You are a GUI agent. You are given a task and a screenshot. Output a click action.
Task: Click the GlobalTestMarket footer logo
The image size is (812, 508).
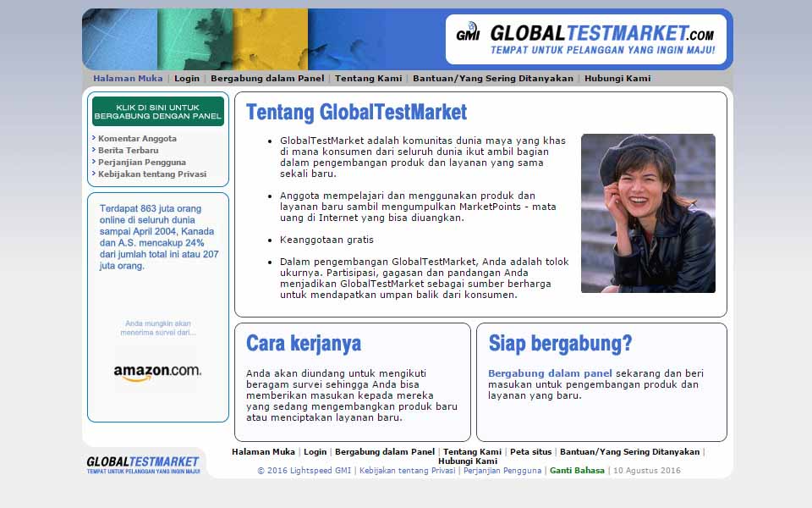tap(143, 465)
